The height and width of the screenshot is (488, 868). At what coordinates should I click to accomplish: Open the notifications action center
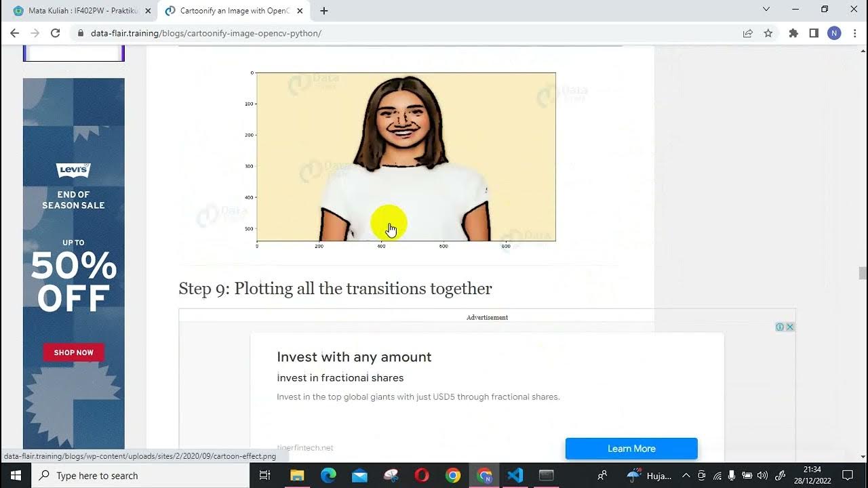coord(848,475)
